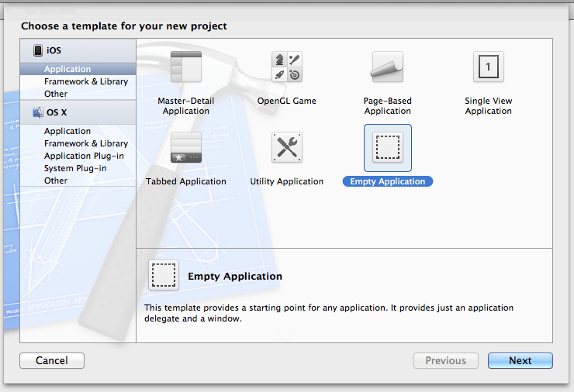Select Other under iOS section
The width and height of the screenshot is (574, 392).
coord(56,94)
